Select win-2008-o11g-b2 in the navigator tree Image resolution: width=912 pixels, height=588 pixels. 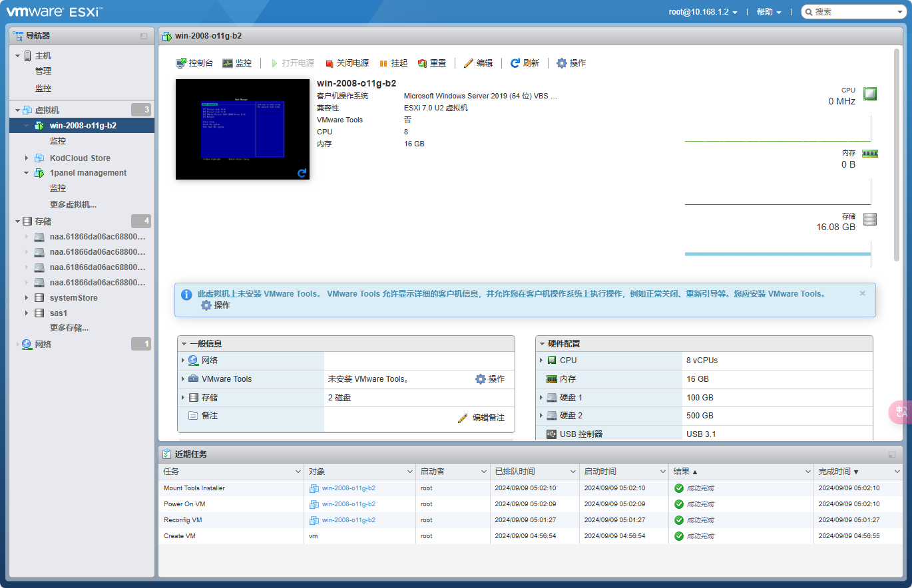pos(83,125)
